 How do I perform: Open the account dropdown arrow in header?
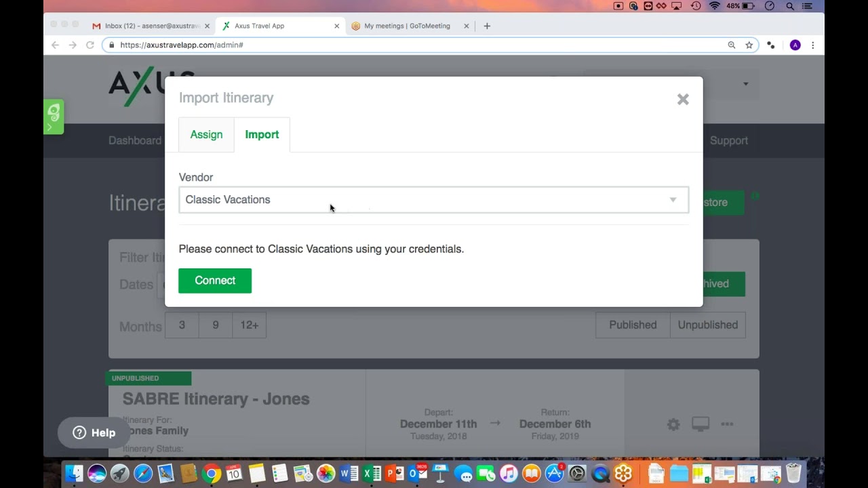pos(745,84)
